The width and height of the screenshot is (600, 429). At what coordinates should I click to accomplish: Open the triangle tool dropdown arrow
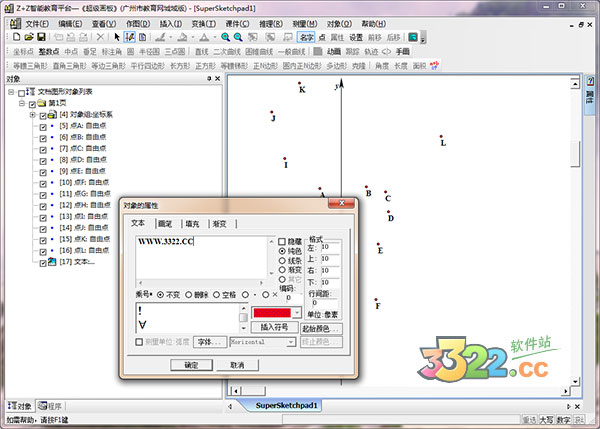point(214,37)
